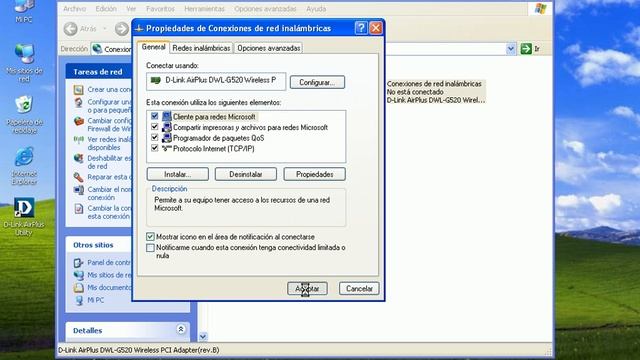This screenshot has height=360, width=640.
Task: Select Conexiones de red inalámbricas item
Action: tap(436, 92)
